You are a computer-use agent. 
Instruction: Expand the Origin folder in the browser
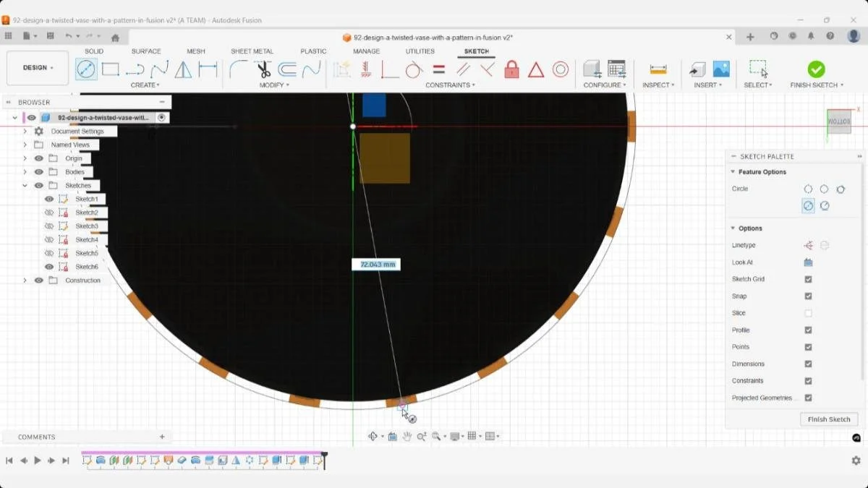point(25,158)
